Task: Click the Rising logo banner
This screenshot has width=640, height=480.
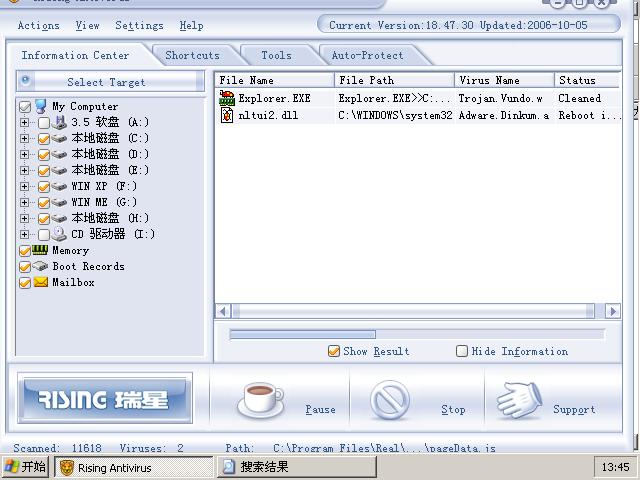Action: pos(105,398)
